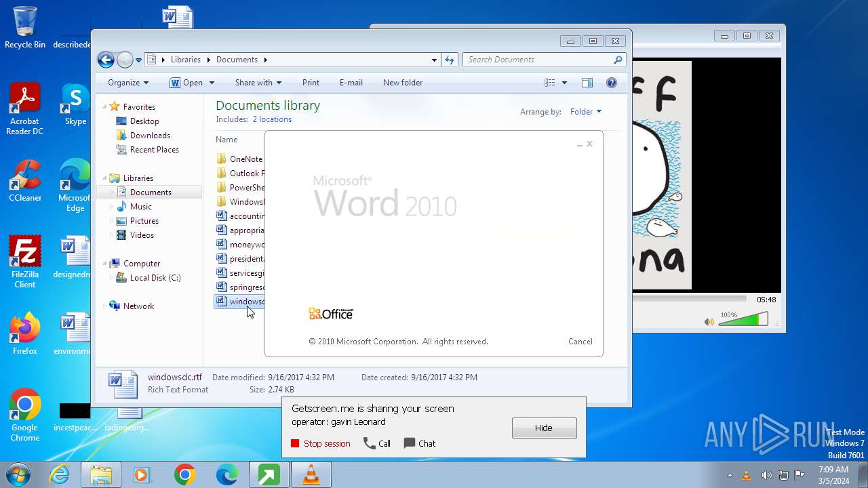The height and width of the screenshot is (488, 868).
Task: Select Videos library in tree
Action: click(142, 235)
